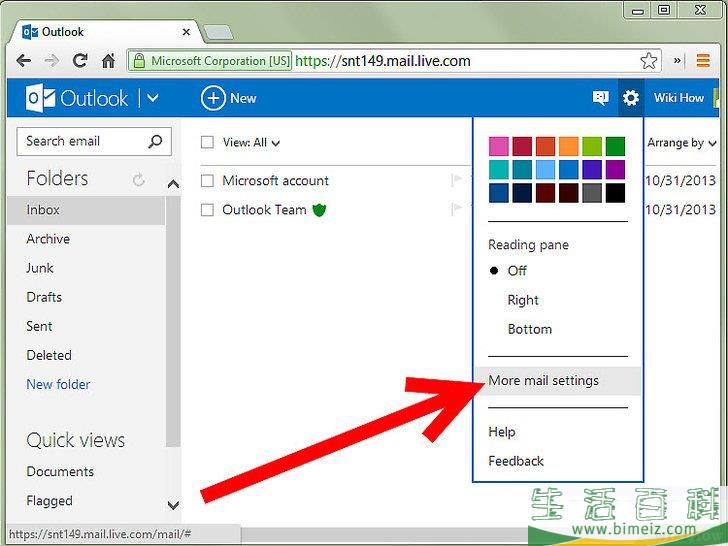Viewport: 728px width, 546px height.
Task: Click the browser address bar URL
Action: click(x=383, y=61)
